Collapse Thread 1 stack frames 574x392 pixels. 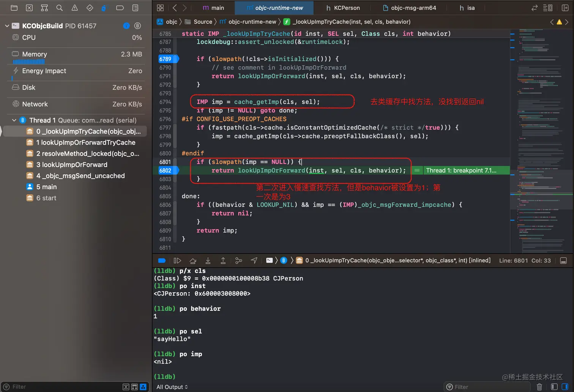click(x=14, y=120)
